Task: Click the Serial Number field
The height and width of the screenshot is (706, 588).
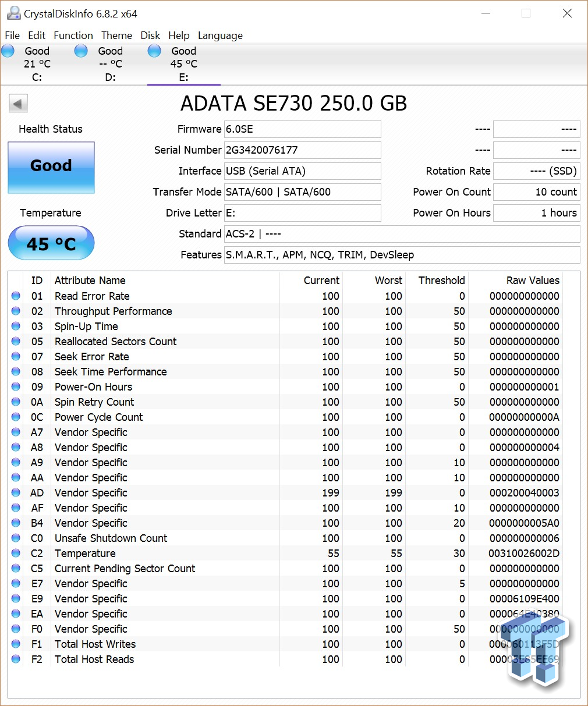Action: 303,150
